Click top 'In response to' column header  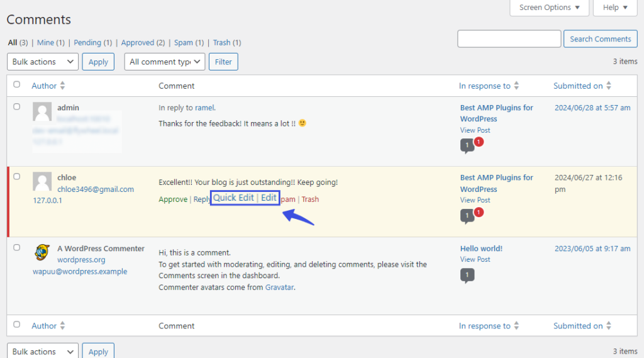pyautogui.click(x=485, y=86)
